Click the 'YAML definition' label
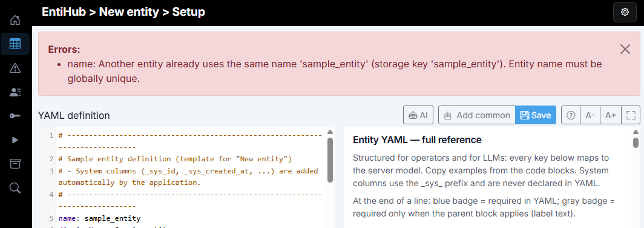The image size is (644, 228). pyautogui.click(x=74, y=116)
